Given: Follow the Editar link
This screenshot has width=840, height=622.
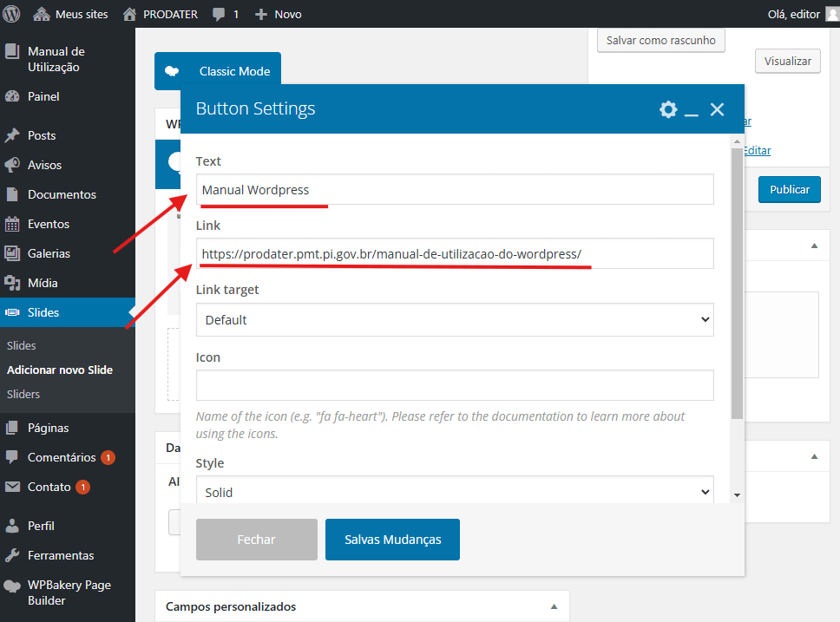Looking at the screenshot, I should click(x=757, y=151).
